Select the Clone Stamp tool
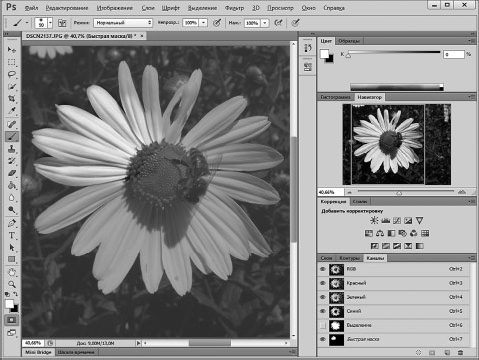Image resolution: width=479 pixels, height=360 pixels. (x=12, y=149)
